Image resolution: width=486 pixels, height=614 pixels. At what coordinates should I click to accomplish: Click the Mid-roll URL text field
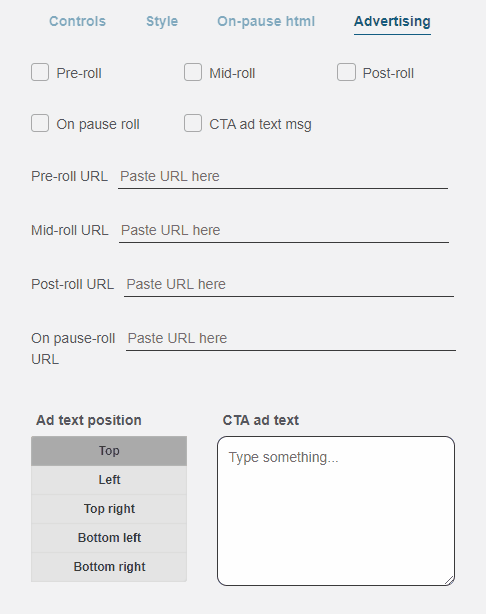[x=284, y=231]
